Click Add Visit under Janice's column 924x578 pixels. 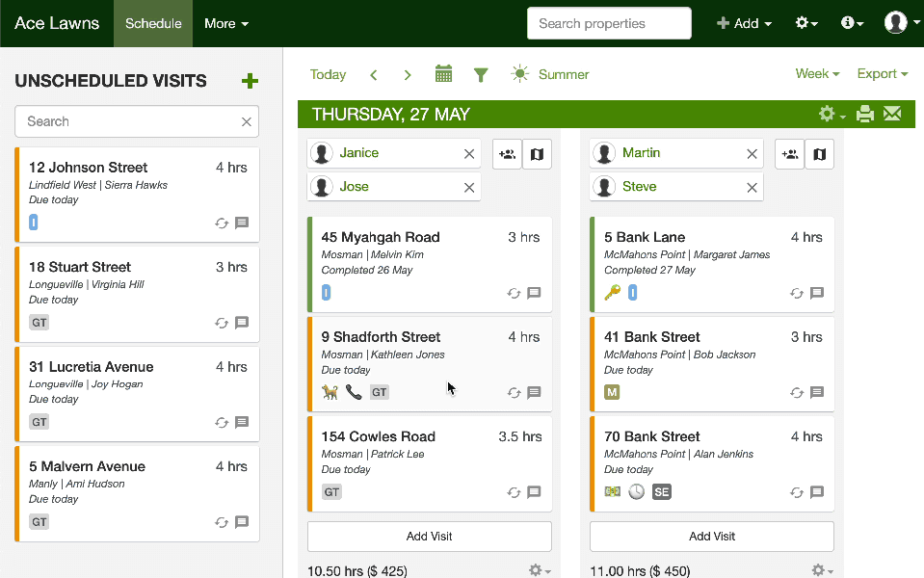click(429, 537)
